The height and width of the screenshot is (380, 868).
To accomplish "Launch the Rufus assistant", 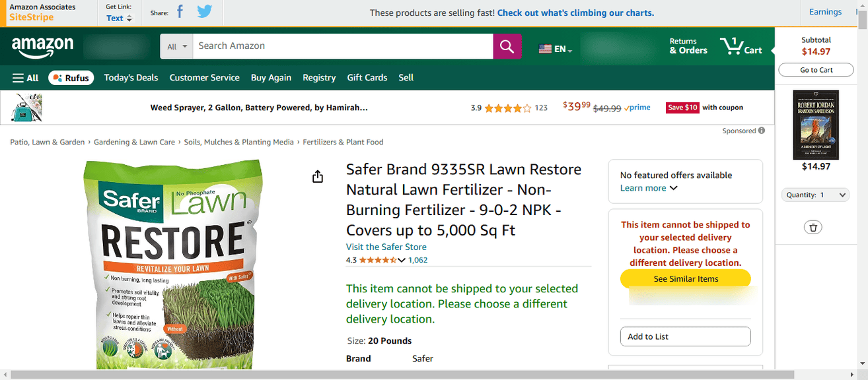I will pos(71,77).
